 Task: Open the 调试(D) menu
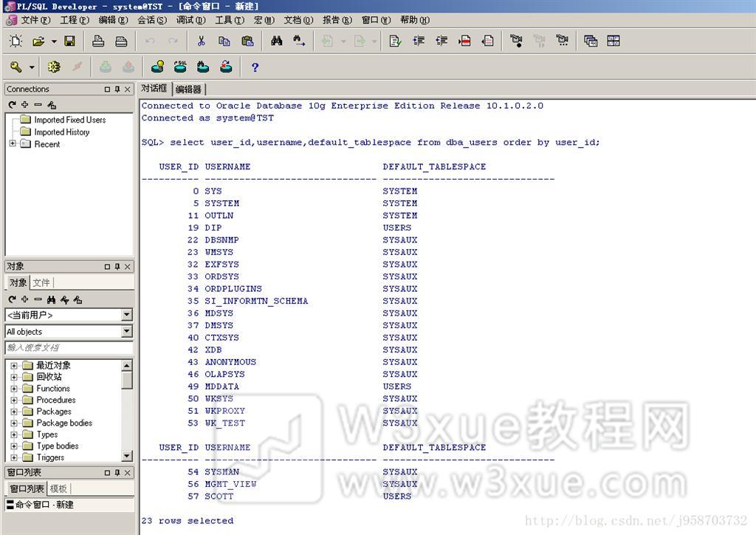[x=191, y=20]
